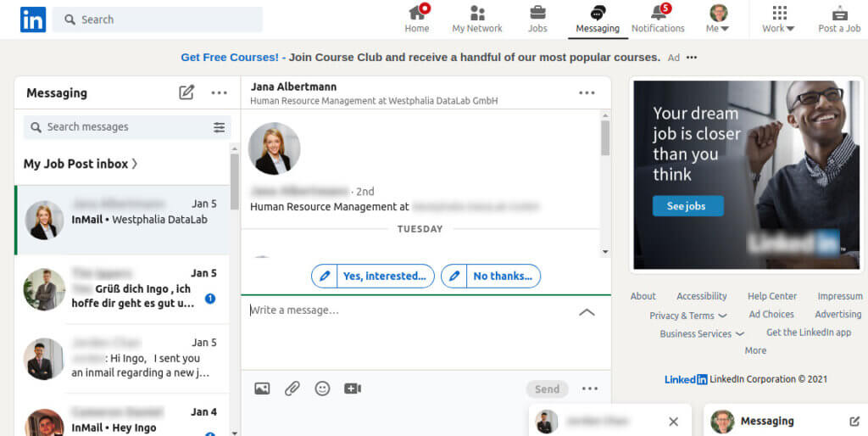The height and width of the screenshot is (436, 868).
Task: Open the Jobs tab
Action: [x=537, y=19]
